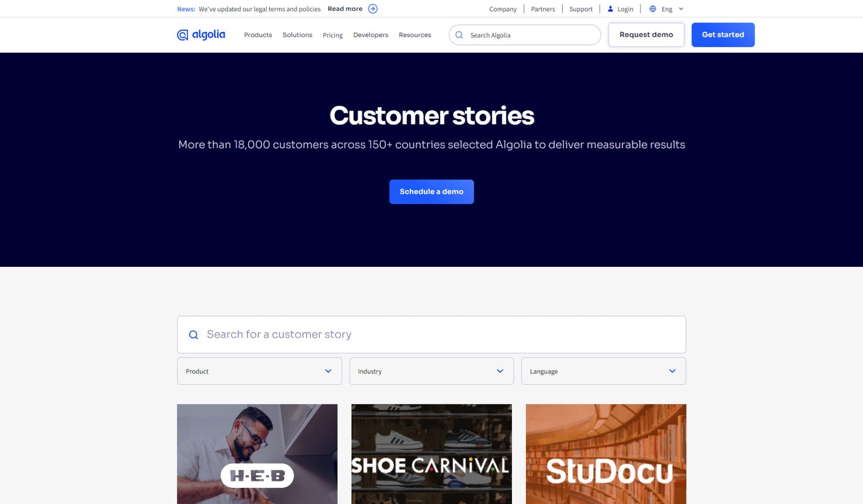
Task: Open the Solutions menu
Action: (x=297, y=35)
